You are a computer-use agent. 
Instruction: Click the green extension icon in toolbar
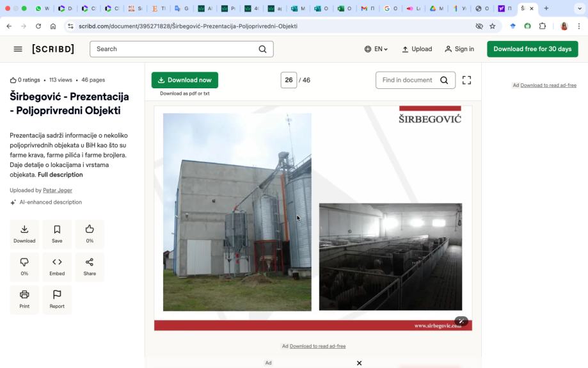click(527, 26)
